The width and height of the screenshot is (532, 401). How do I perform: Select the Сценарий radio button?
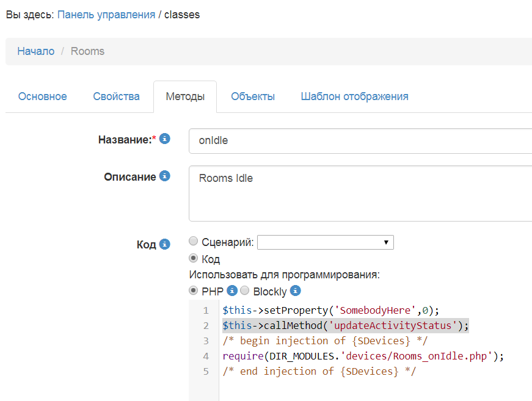pos(194,242)
